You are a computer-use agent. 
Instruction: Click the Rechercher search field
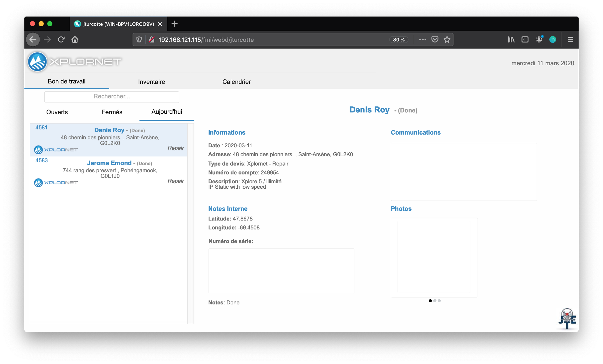pyautogui.click(x=112, y=96)
